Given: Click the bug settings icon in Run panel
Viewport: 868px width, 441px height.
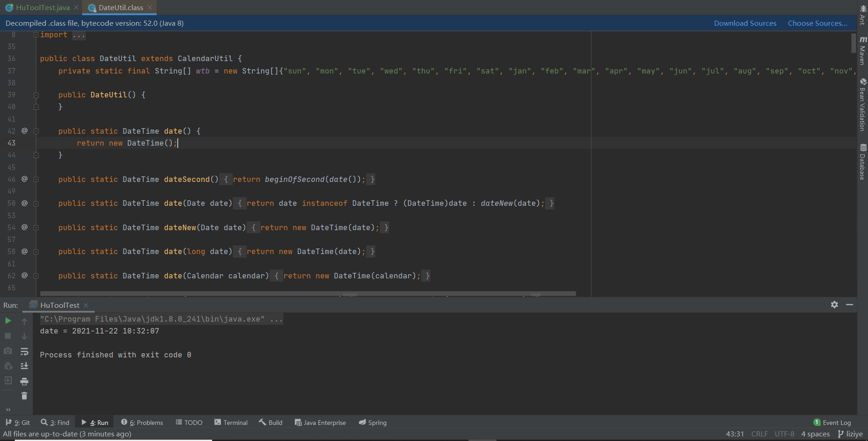Looking at the screenshot, I should (8, 366).
